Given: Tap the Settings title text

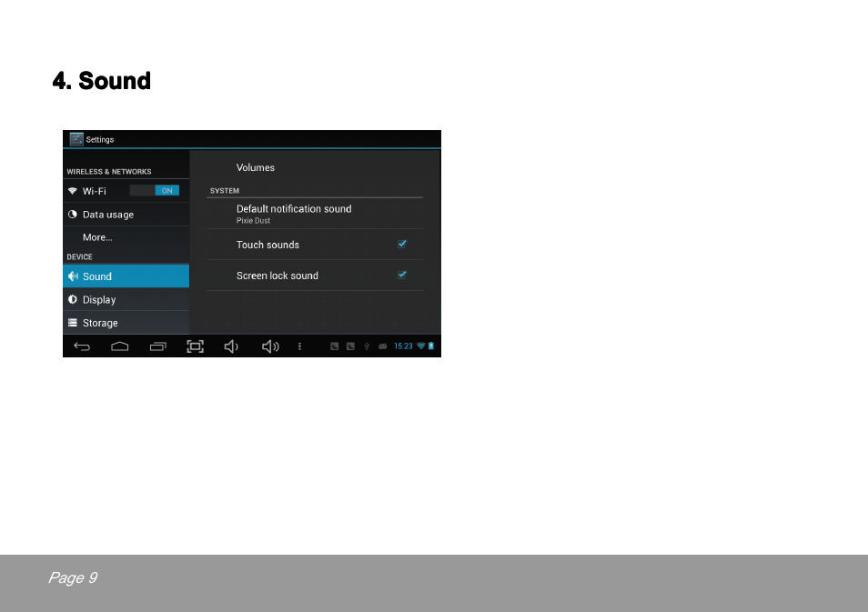Looking at the screenshot, I should [100, 139].
